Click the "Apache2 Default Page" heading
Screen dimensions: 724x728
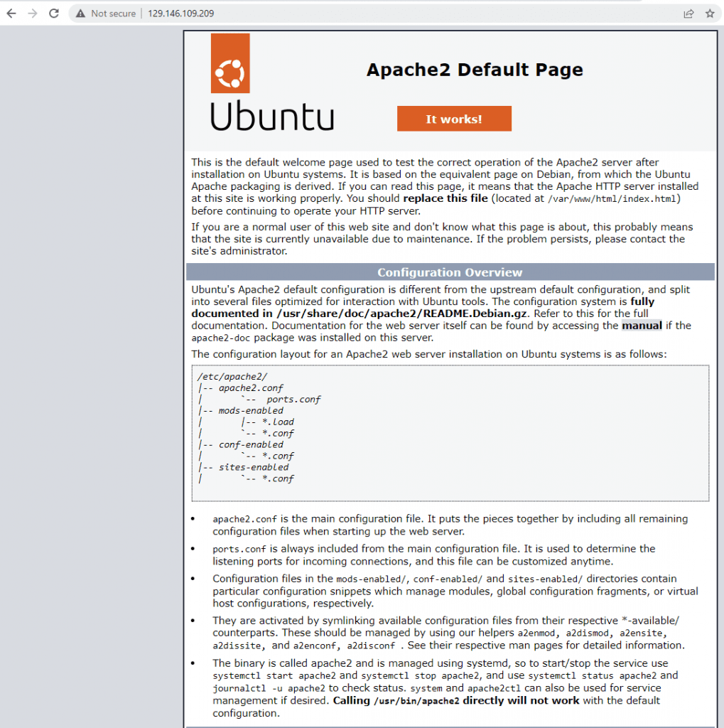(x=475, y=70)
